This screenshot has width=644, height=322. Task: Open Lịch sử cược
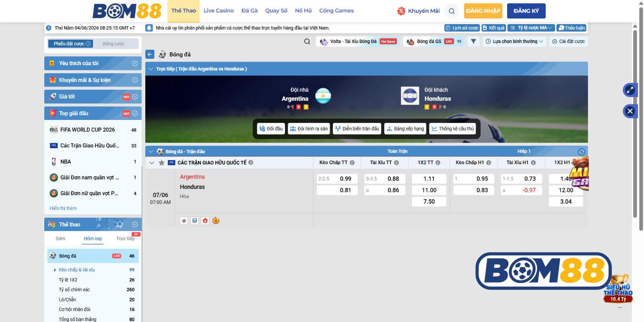(x=462, y=28)
